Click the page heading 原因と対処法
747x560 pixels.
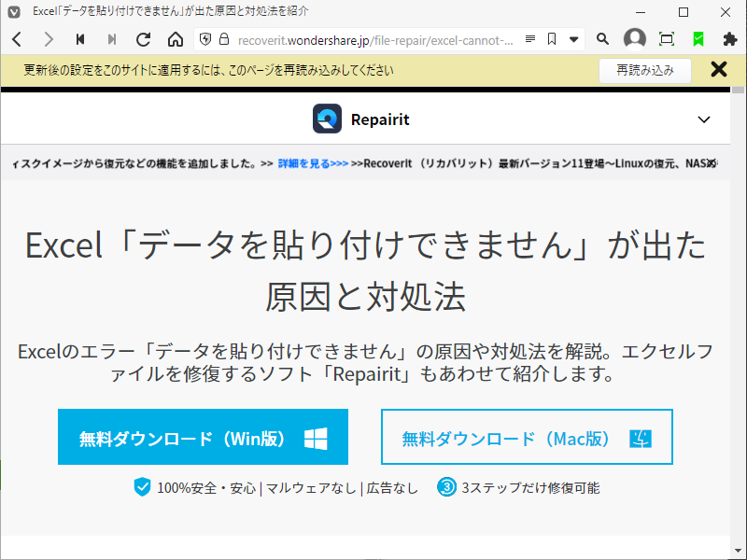click(x=365, y=297)
